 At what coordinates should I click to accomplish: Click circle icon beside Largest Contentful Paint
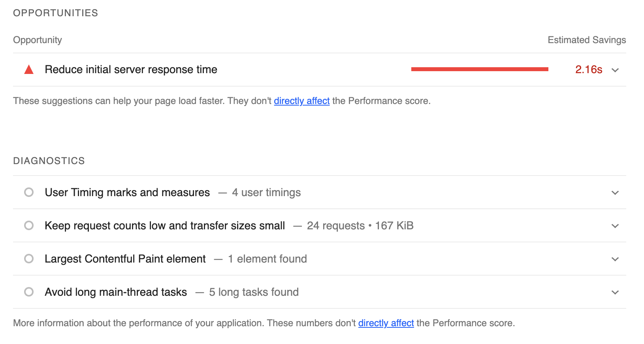[x=29, y=259]
